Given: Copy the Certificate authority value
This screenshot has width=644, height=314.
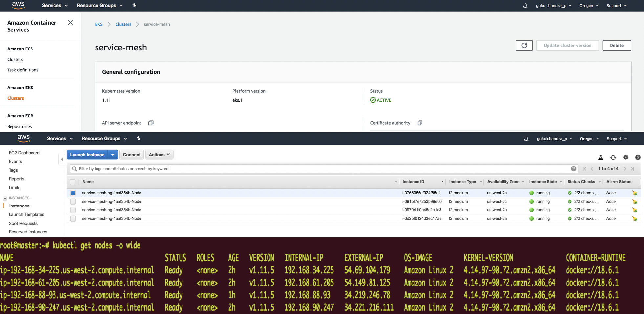Looking at the screenshot, I should (420, 123).
